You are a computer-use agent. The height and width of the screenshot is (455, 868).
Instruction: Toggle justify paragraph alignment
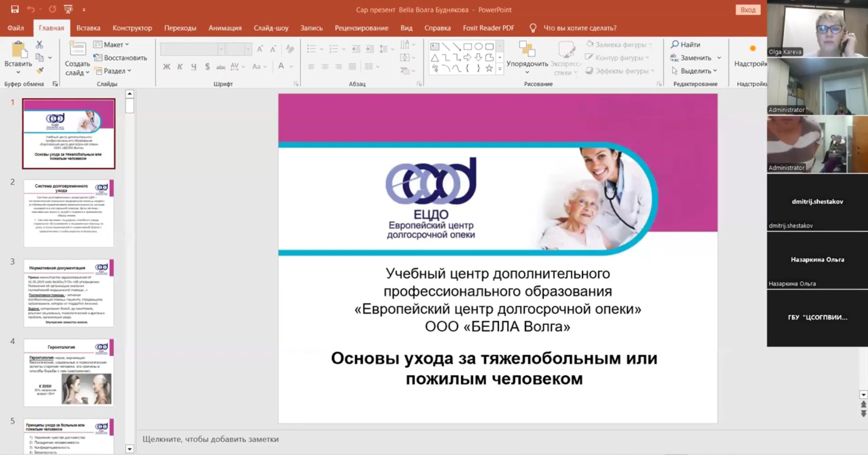click(352, 67)
